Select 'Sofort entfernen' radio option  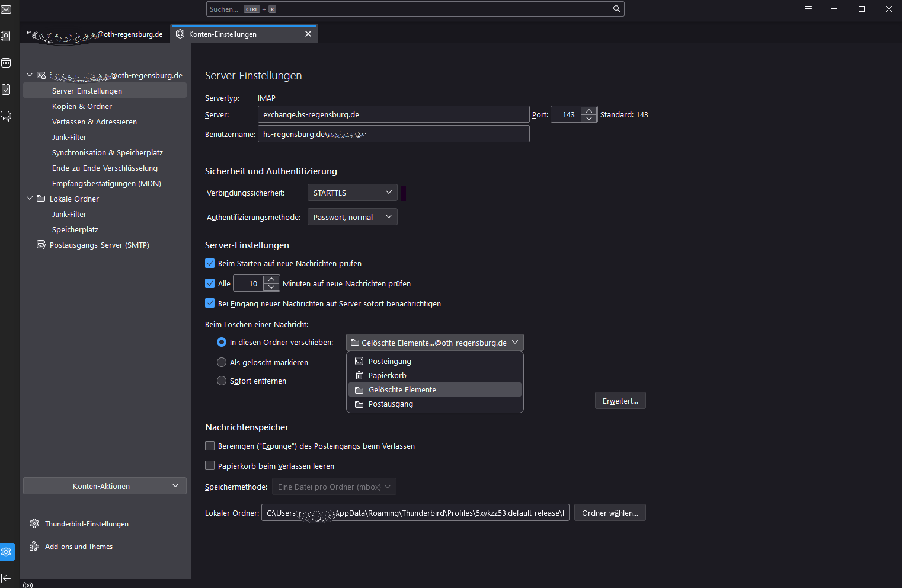(x=222, y=381)
